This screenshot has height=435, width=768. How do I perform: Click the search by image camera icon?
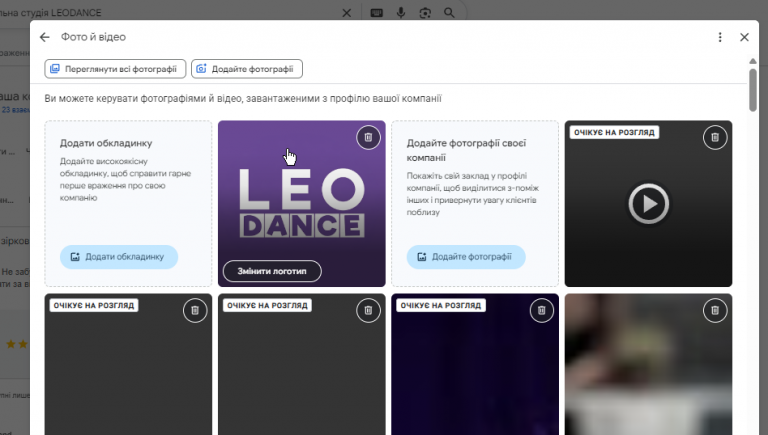pos(425,13)
